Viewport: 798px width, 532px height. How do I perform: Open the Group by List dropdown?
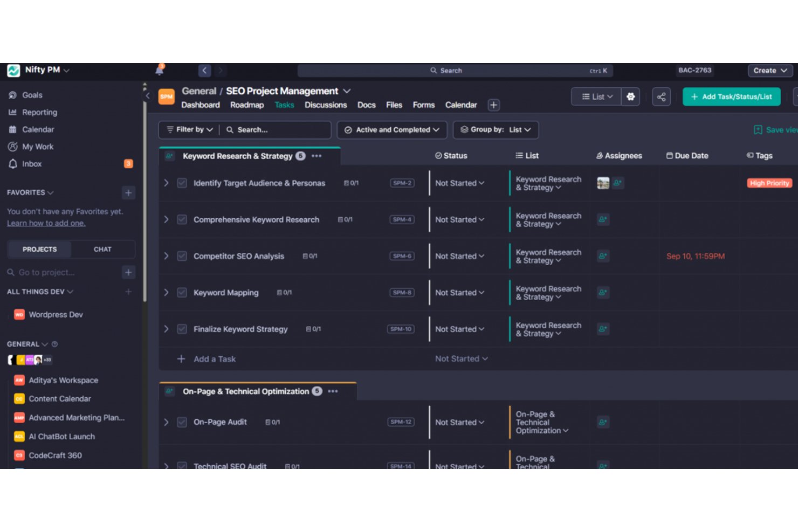click(x=496, y=130)
